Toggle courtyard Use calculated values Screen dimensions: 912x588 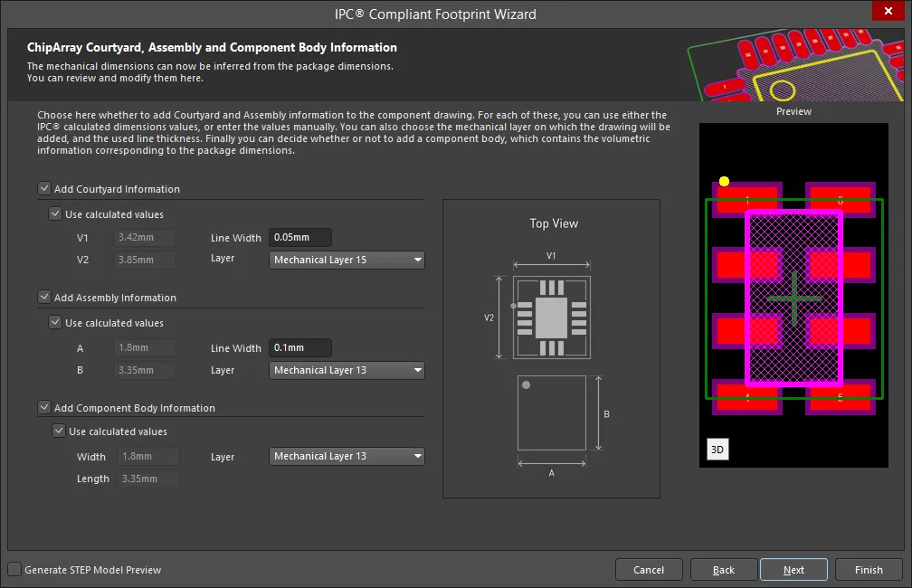point(55,214)
